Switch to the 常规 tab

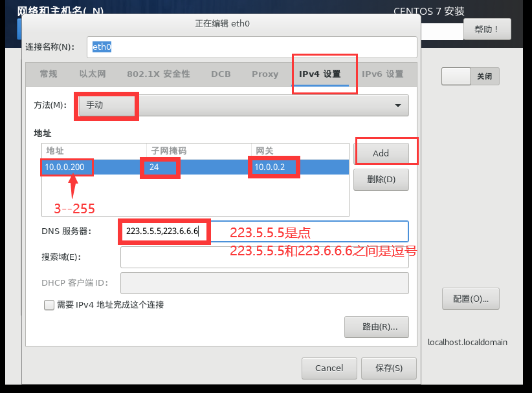[x=49, y=74]
